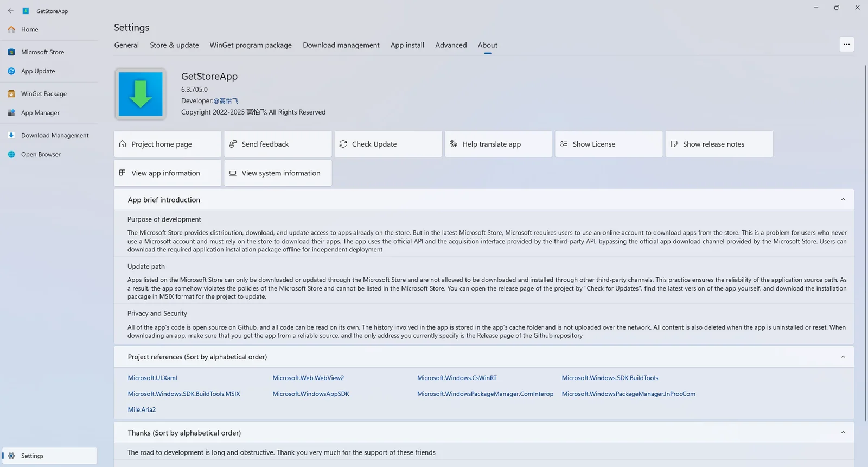Click the Open Browser globe icon

[11, 154]
